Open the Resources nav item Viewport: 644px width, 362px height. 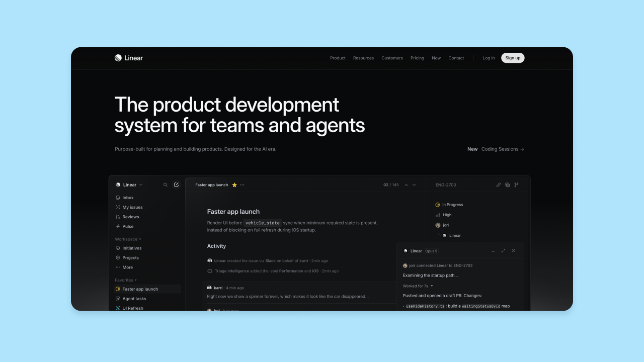[363, 58]
